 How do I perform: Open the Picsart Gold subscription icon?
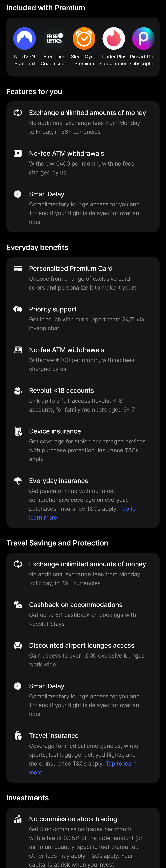click(x=143, y=38)
